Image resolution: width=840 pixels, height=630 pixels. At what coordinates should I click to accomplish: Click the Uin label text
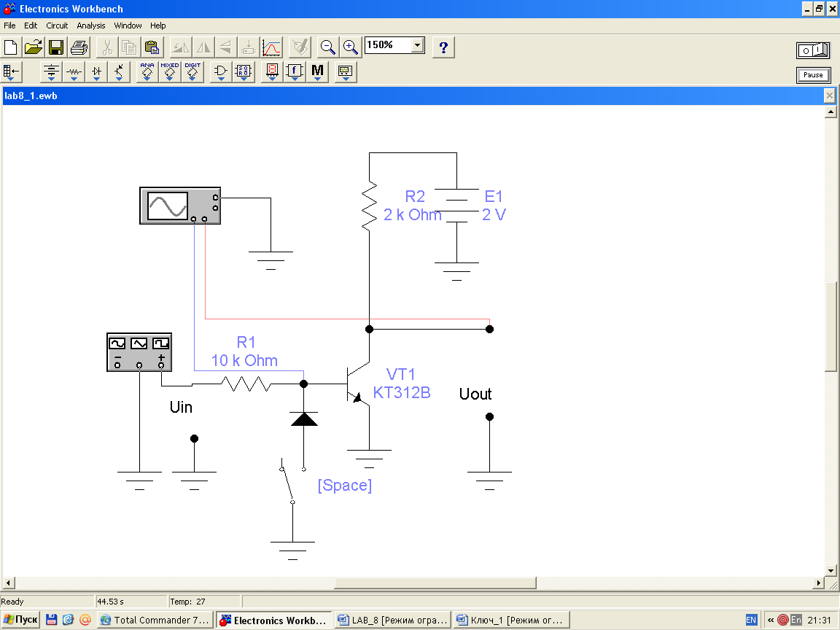[181, 407]
